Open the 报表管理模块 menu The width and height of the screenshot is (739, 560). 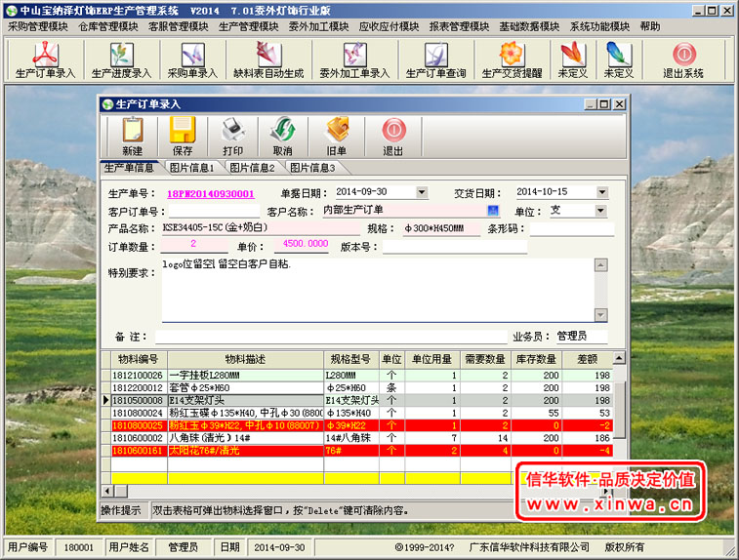click(x=459, y=26)
